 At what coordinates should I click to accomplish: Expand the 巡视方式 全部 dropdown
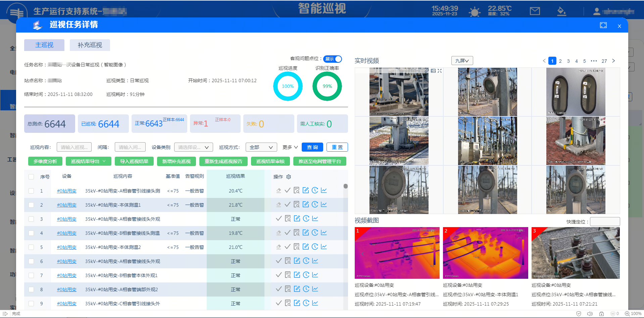tap(261, 147)
